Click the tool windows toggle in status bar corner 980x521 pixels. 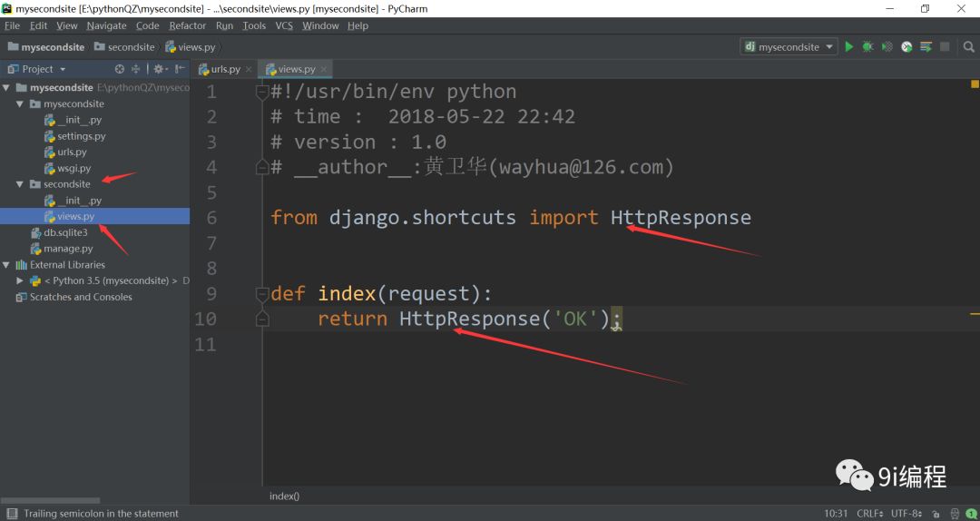(x=12, y=514)
